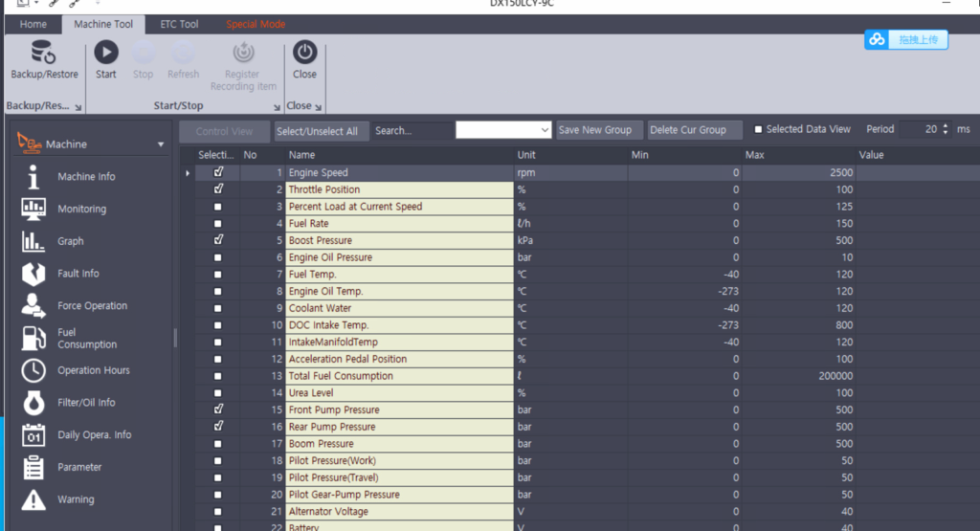Open the Fault Info panel icon
This screenshot has width=980, height=531.
(x=33, y=274)
